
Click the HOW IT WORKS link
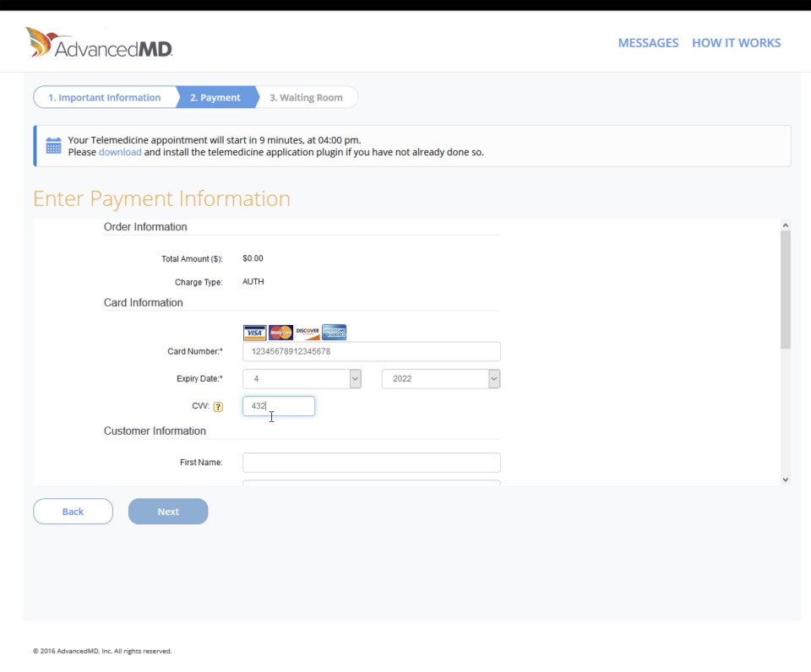737,42
